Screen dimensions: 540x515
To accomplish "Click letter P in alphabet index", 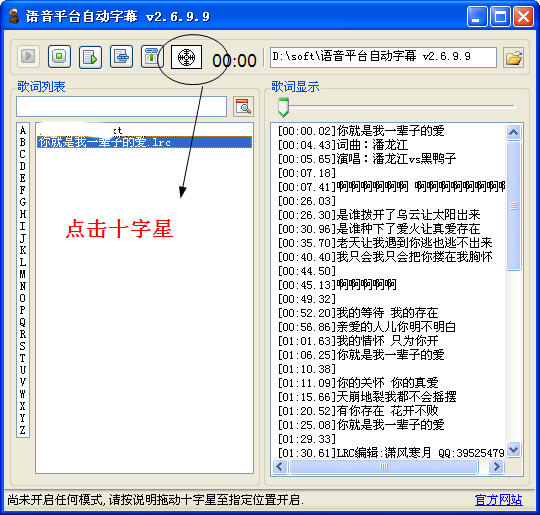I will click(x=23, y=310).
